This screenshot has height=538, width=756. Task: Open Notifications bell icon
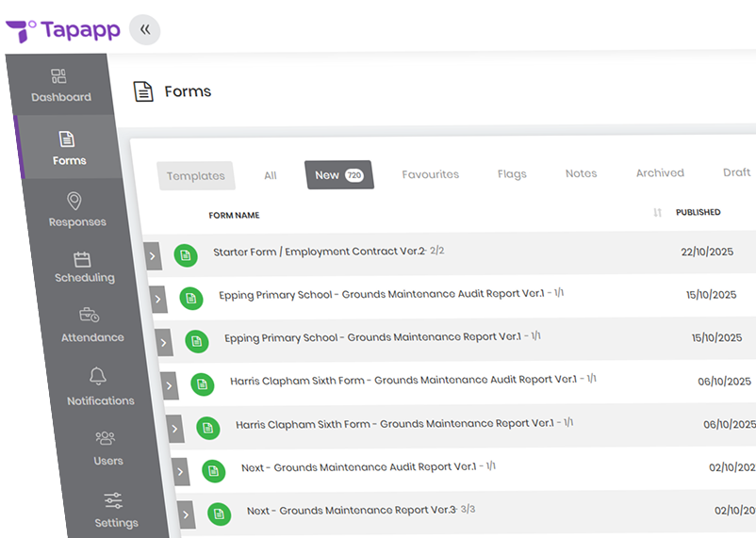click(97, 377)
